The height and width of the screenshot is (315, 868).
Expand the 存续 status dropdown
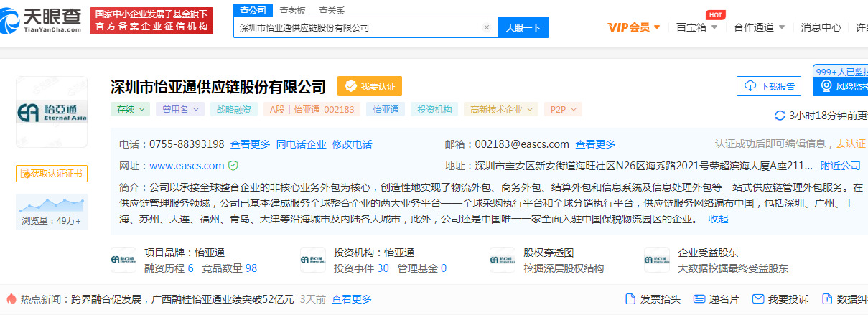pyautogui.click(x=130, y=109)
